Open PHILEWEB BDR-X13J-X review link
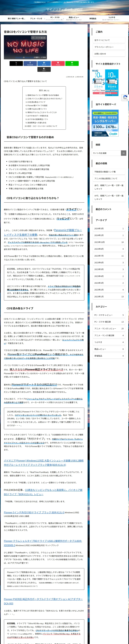Viewport: 129px width, 644px height. [43, 492]
